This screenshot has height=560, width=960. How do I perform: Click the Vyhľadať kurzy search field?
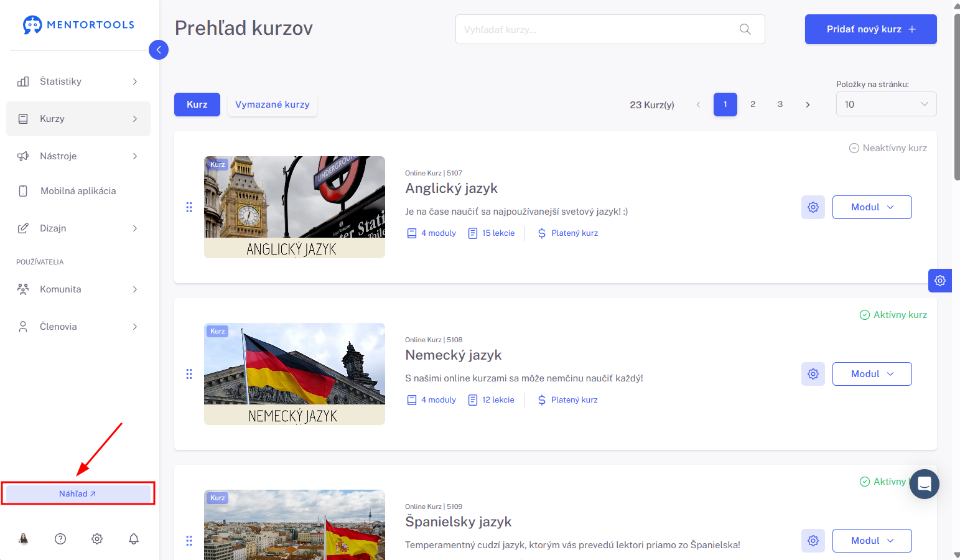click(x=610, y=29)
